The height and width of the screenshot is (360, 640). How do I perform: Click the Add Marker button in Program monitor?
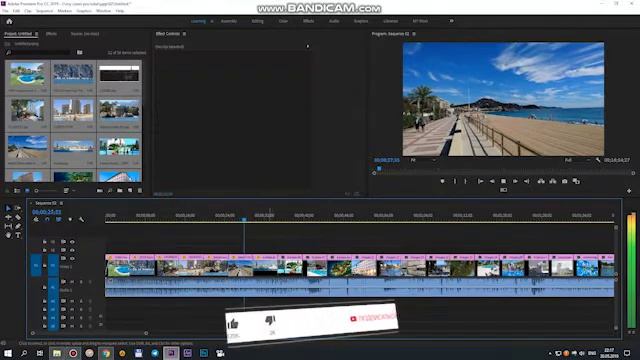442,181
